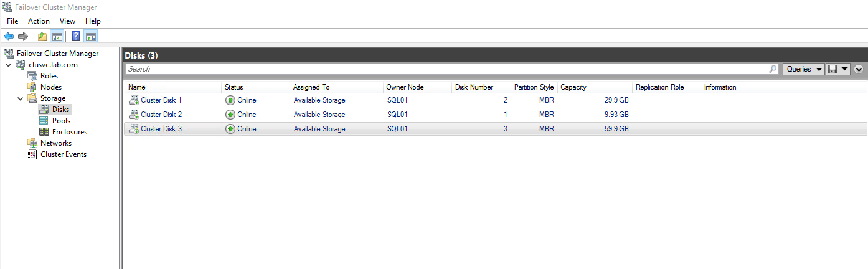Open the Queries dropdown
The width and height of the screenshot is (868, 269).
(x=804, y=69)
